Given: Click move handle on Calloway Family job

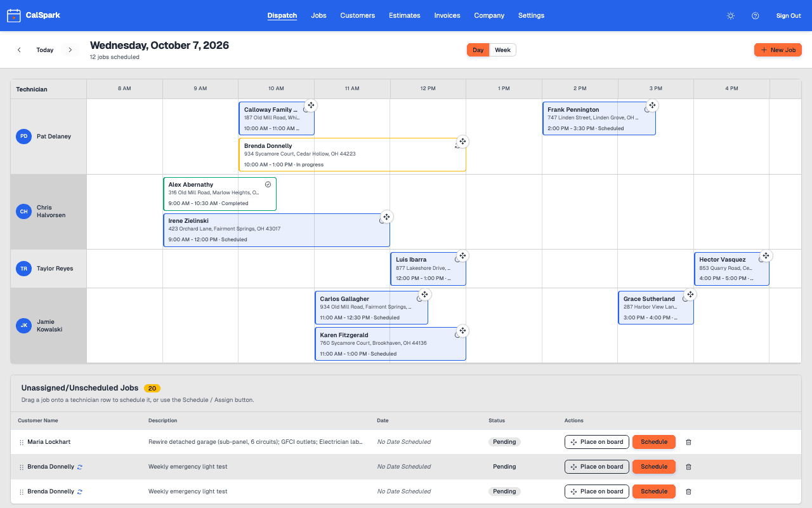Looking at the screenshot, I should tap(311, 105).
